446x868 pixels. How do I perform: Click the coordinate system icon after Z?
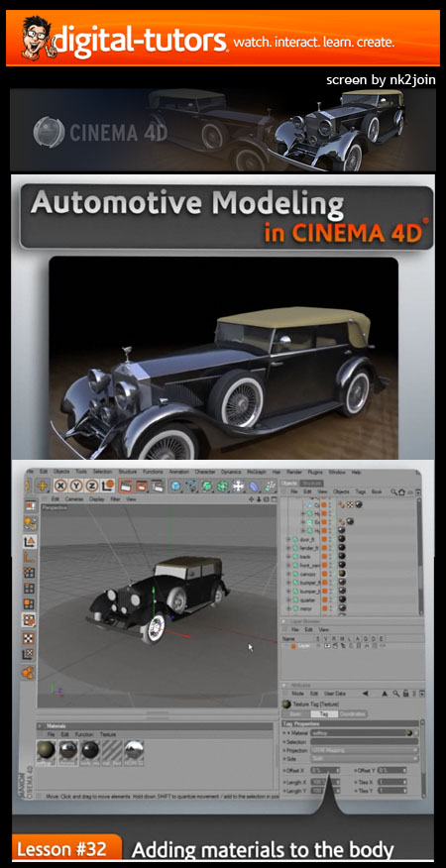[x=107, y=487]
